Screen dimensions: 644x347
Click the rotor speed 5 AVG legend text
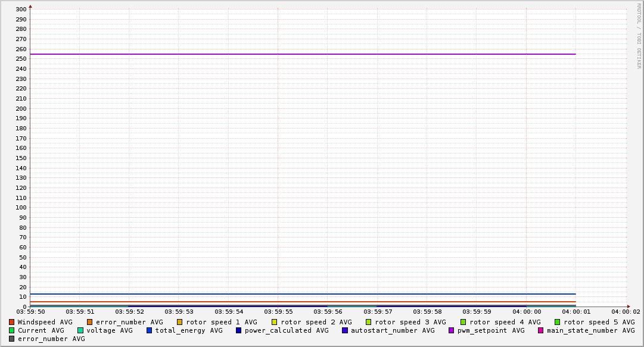[x=599, y=322]
